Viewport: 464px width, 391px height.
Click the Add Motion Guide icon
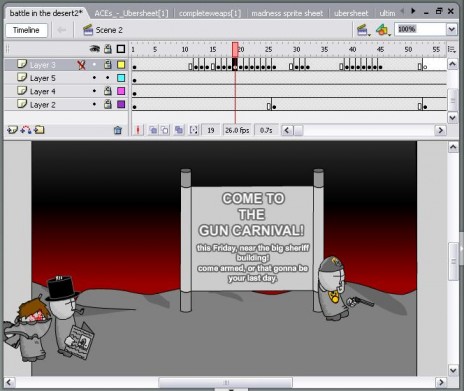(26, 130)
